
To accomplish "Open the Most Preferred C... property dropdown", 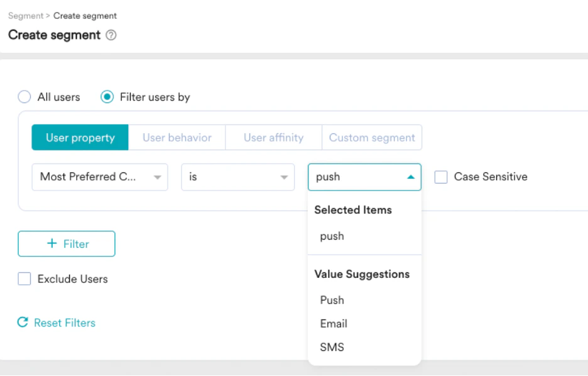I will (100, 177).
